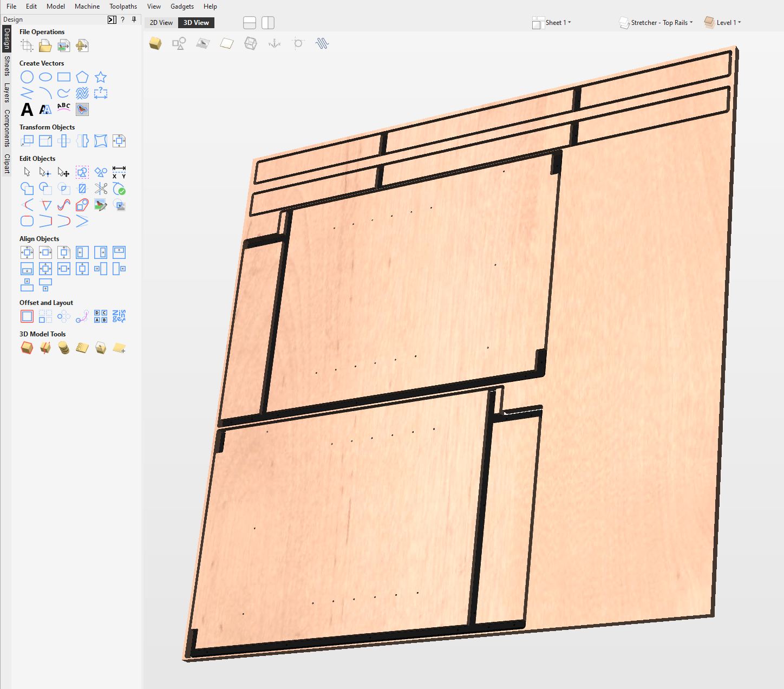Image resolution: width=784 pixels, height=689 pixels.
Task: Open the Plate Production ABCD tool
Action: 101,316
